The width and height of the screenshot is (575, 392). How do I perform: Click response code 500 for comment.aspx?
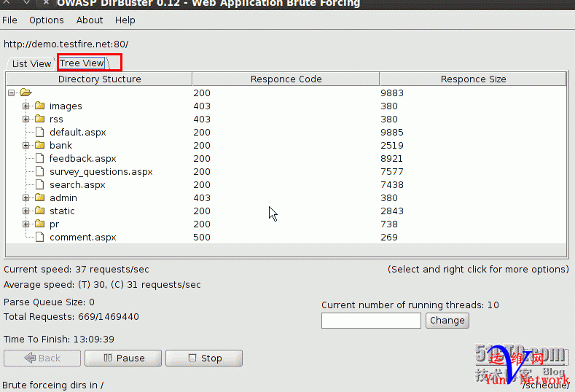point(202,238)
